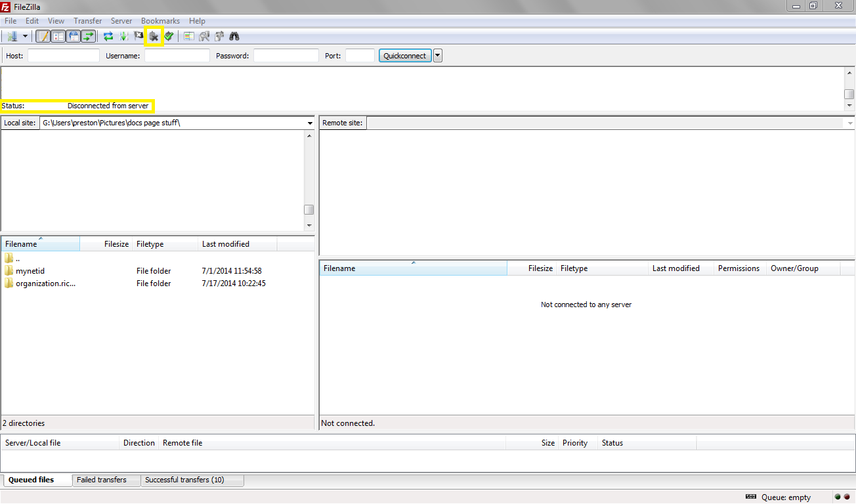Open the Site Manager dropdown arrow
The height and width of the screenshot is (504, 856).
25,37
